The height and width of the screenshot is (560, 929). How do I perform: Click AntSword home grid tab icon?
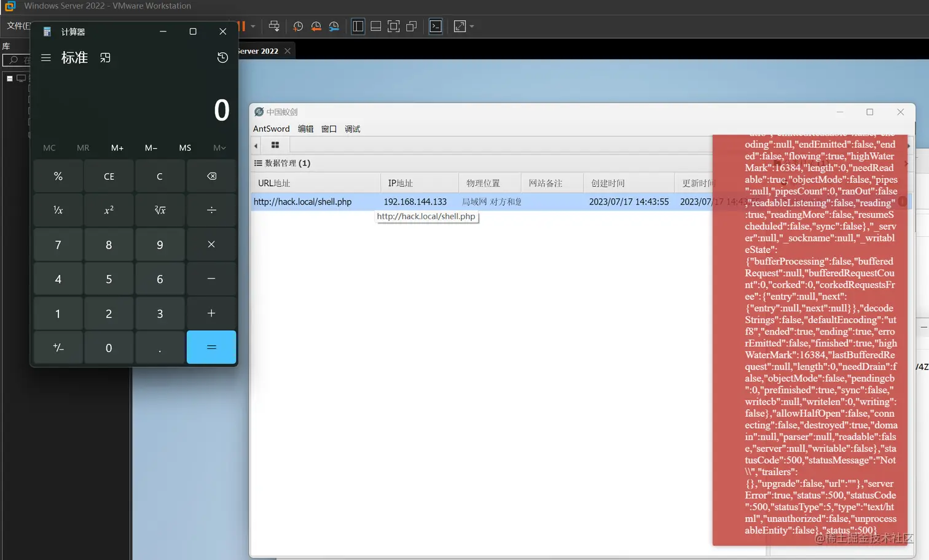275,146
